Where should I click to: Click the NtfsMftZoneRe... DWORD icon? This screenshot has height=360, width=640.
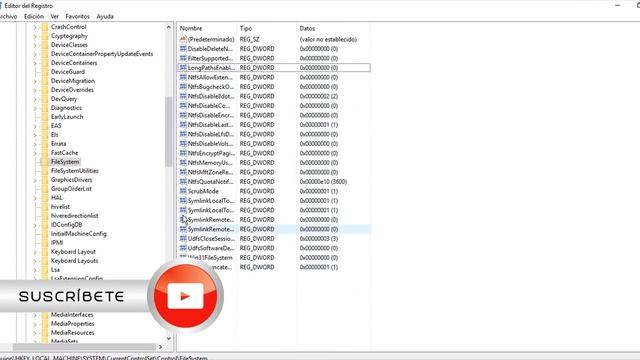[183, 172]
